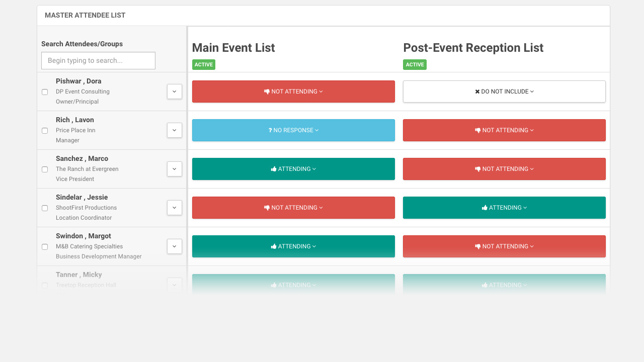
Task: Check the checkbox beside Margot Swindon
Action: [44, 247]
